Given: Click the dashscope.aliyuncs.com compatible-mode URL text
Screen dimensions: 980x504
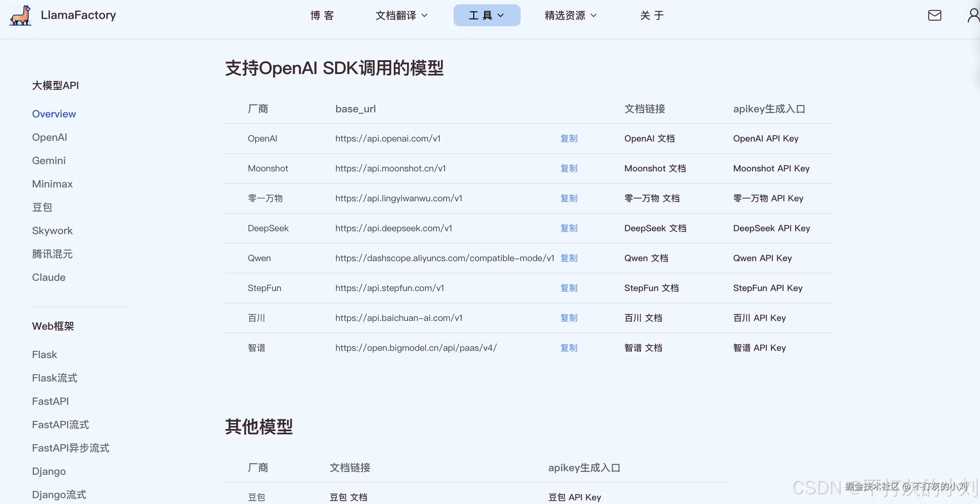Looking at the screenshot, I should [444, 258].
